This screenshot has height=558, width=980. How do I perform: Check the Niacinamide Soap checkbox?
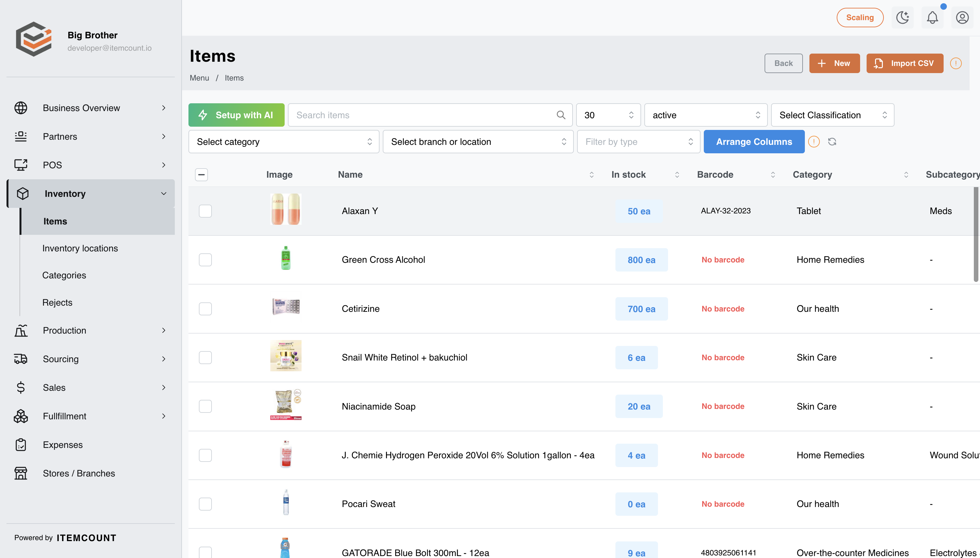pos(205,406)
